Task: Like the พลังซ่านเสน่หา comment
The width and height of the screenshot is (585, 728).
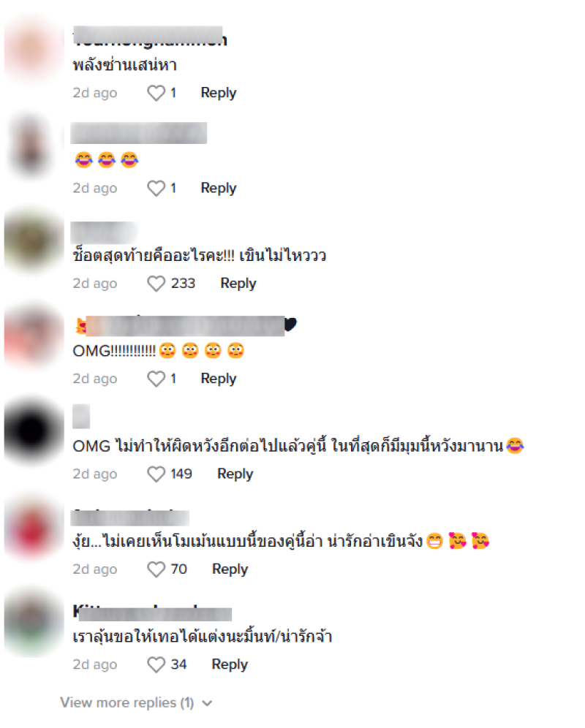Action: click(156, 93)
